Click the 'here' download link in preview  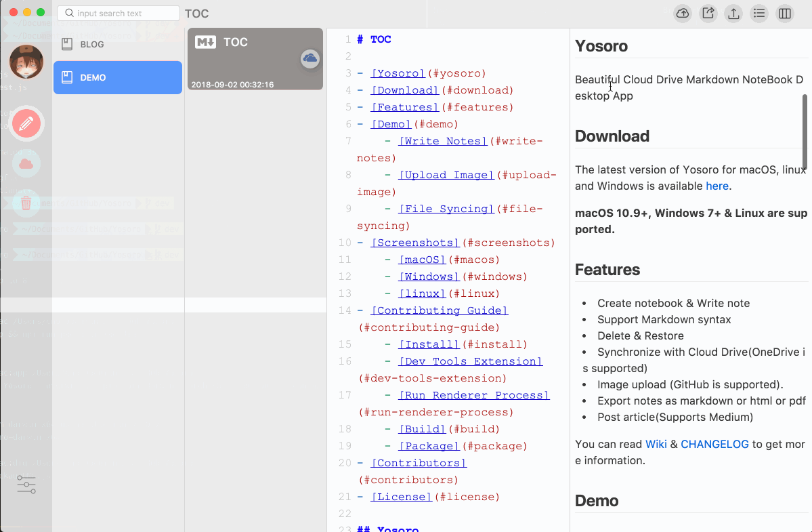pos(717,186)
